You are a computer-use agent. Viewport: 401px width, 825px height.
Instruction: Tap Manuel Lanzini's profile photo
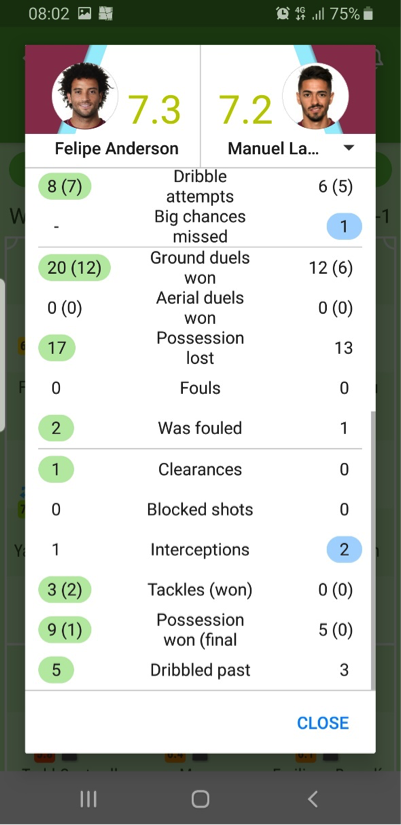(315, 96)
